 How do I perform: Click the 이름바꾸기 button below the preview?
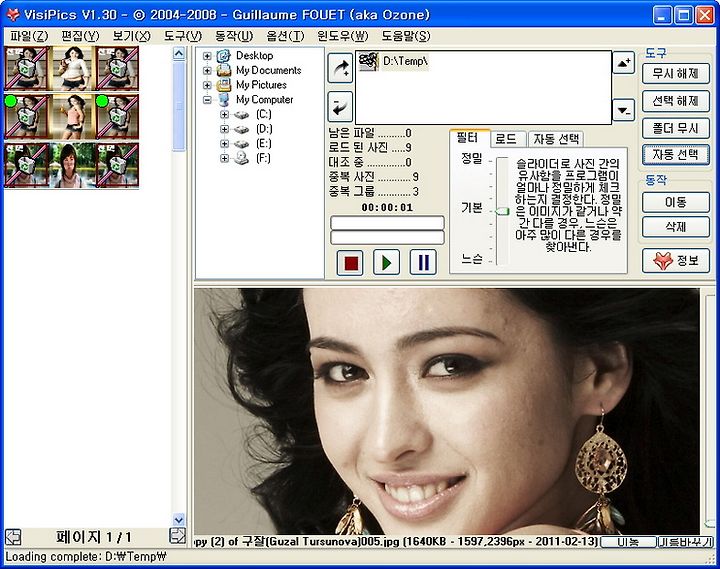[x=686, y=542]
